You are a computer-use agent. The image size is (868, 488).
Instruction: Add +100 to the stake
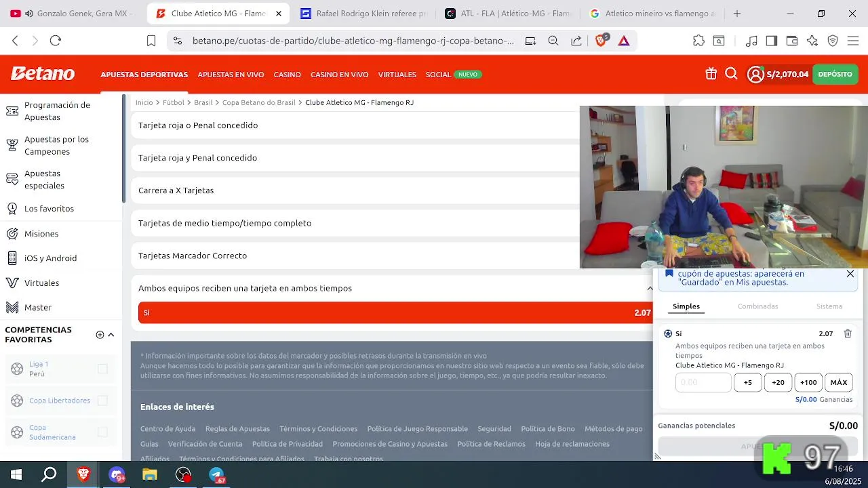pos(808,382)
